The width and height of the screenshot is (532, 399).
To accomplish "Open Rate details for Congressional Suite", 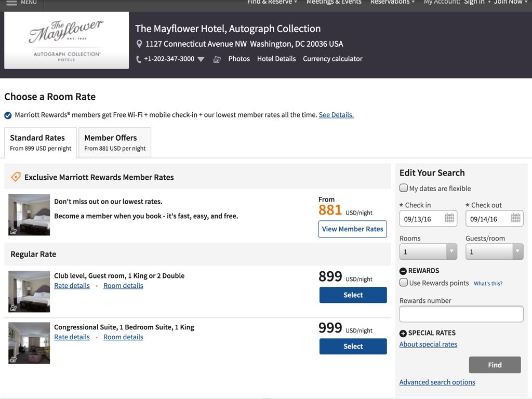I will point(72,337).
